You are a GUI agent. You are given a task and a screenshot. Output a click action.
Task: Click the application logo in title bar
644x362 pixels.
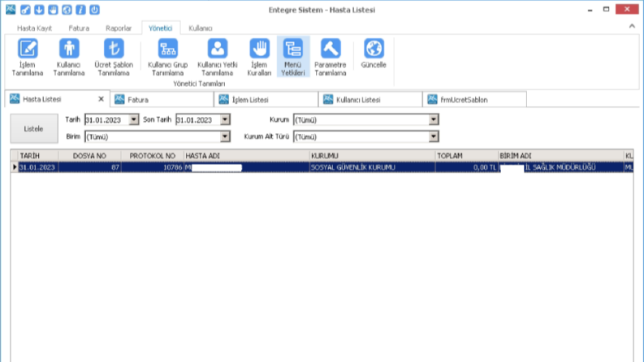click(x=11, y=10)
